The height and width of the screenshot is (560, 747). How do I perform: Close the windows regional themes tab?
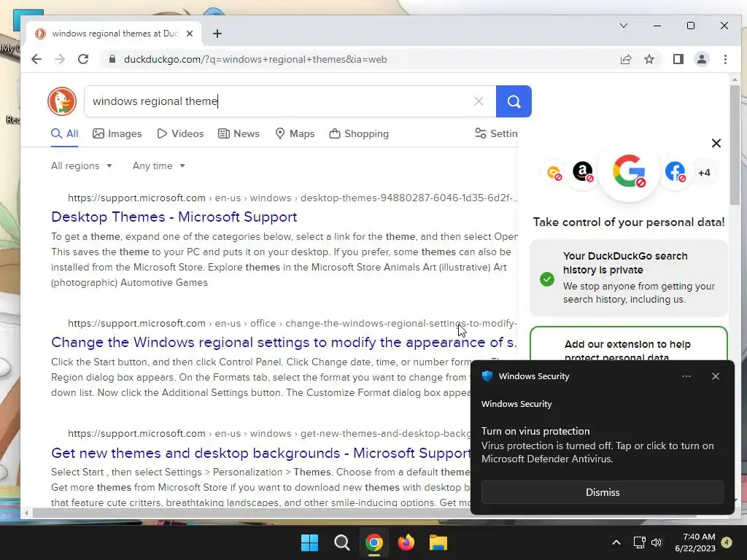190,34
